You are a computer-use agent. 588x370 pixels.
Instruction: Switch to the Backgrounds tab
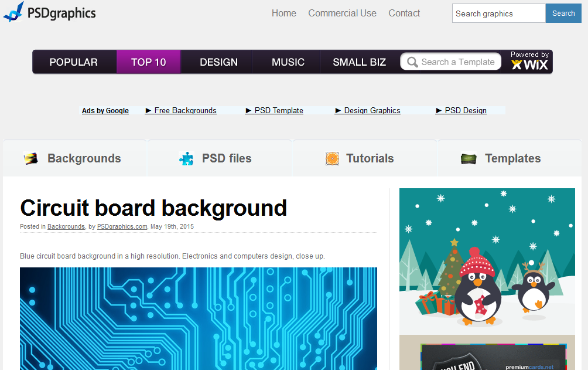click(x=74, y=158)
